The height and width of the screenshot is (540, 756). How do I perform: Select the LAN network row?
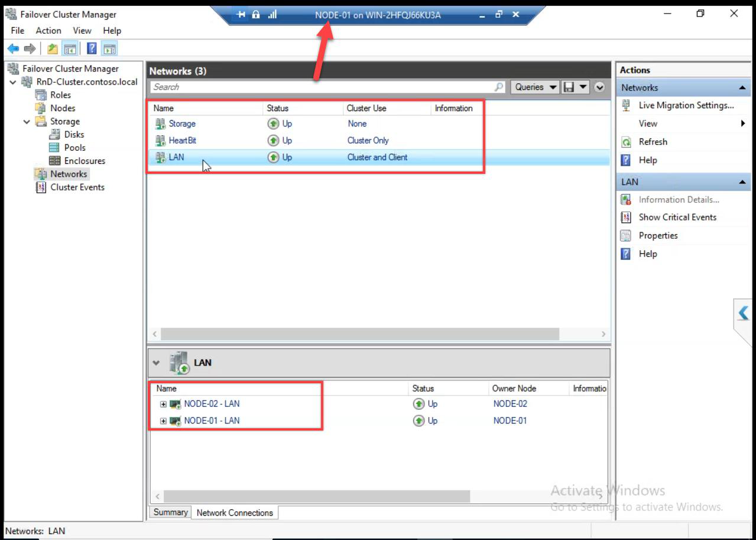pos(378,157)
